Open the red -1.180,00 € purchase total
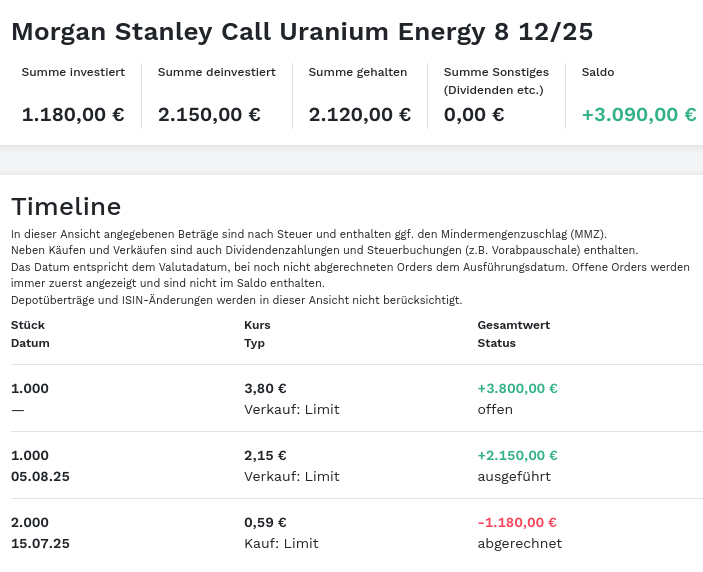The image size is (703, 572). coord(517,522)
